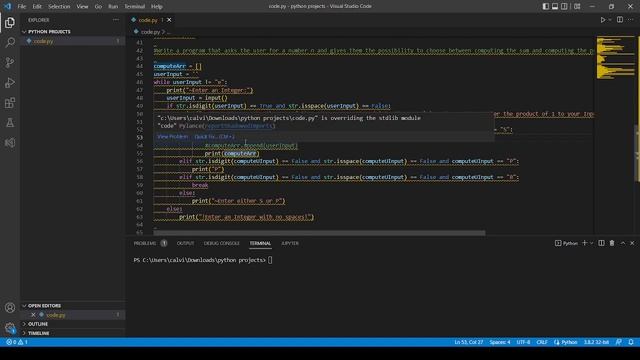Select the TERMINAL panel tab
The height and width of the screenshot is (360, 640).
click(x=260, y=243)
